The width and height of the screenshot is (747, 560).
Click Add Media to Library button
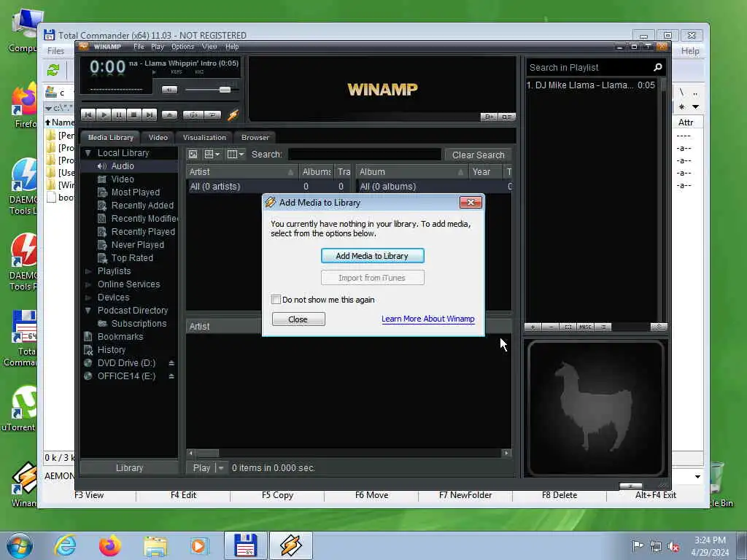pos(372,256)
